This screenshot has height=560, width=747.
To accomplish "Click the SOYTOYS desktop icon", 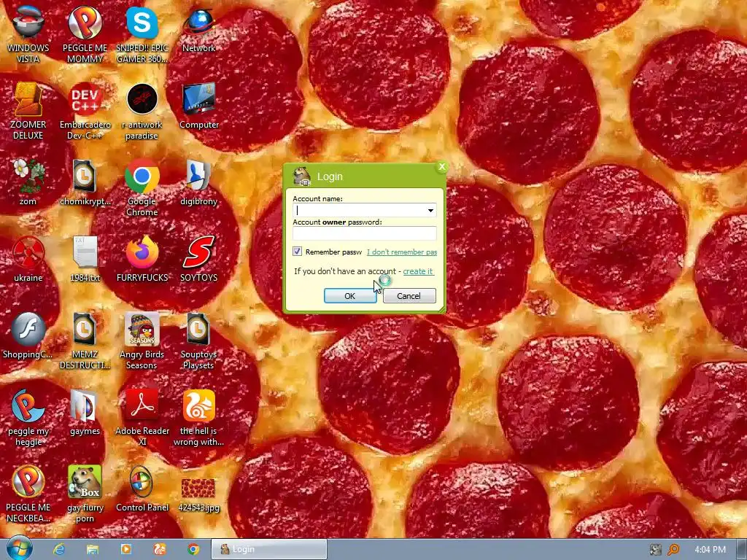I will point(198,259).
